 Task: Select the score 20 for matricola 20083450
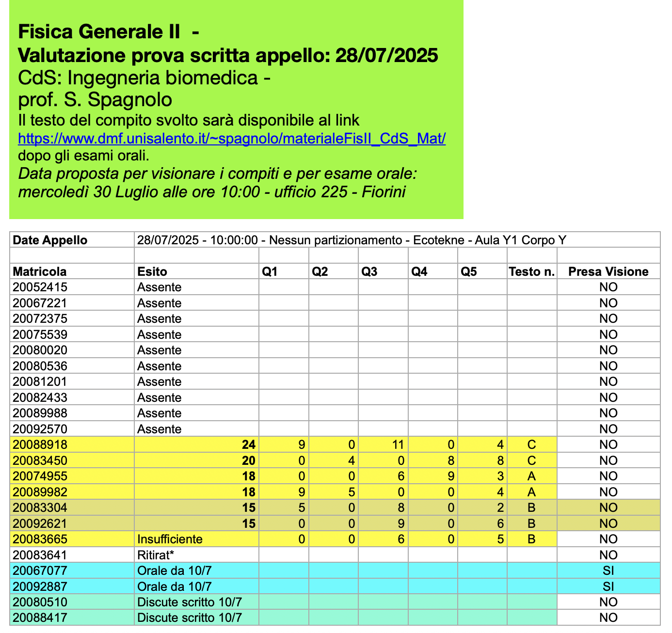tap(249, 460)
